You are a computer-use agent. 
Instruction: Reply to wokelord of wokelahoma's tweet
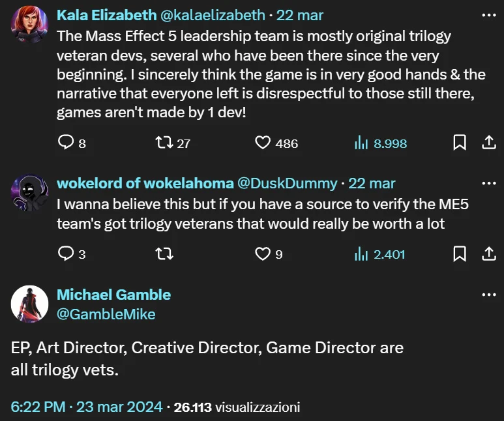tap(67, 254)
